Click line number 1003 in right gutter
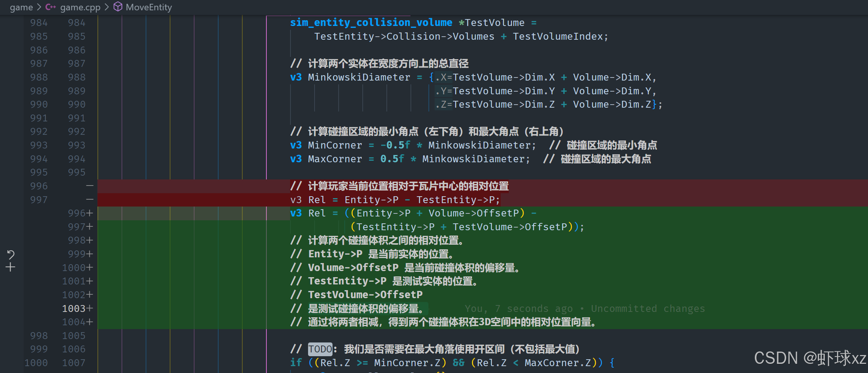 point(74,308)
